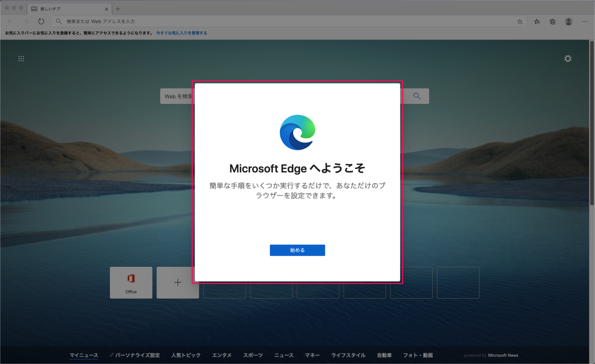Click the search magnifier in the search box
The width and height of the screenshot is (595, 364).
click(417, 96)
